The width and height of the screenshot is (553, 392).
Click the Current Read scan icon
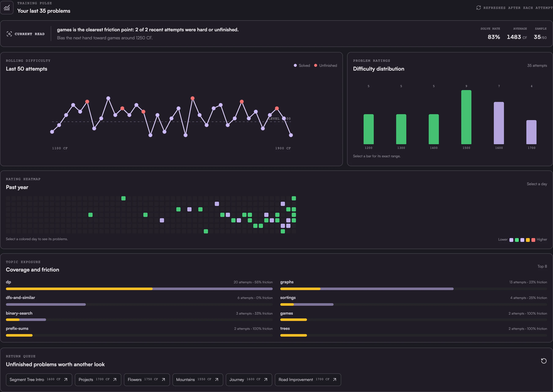(9, 34)
